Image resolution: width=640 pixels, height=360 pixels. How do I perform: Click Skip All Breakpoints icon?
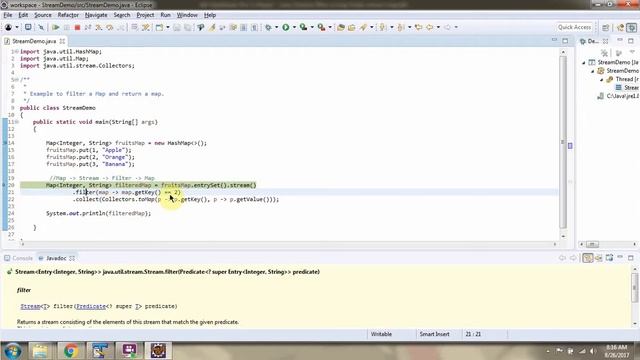pos(41,27)
